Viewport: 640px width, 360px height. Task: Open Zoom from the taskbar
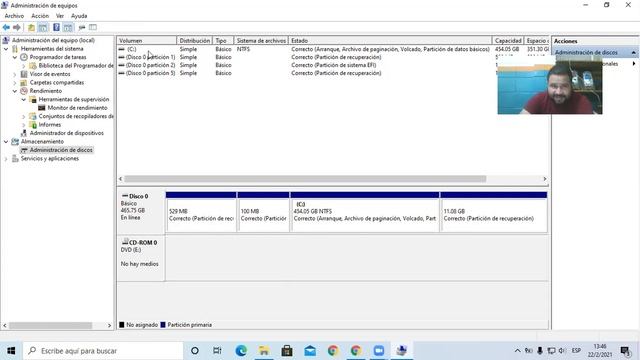click(379, 351)
